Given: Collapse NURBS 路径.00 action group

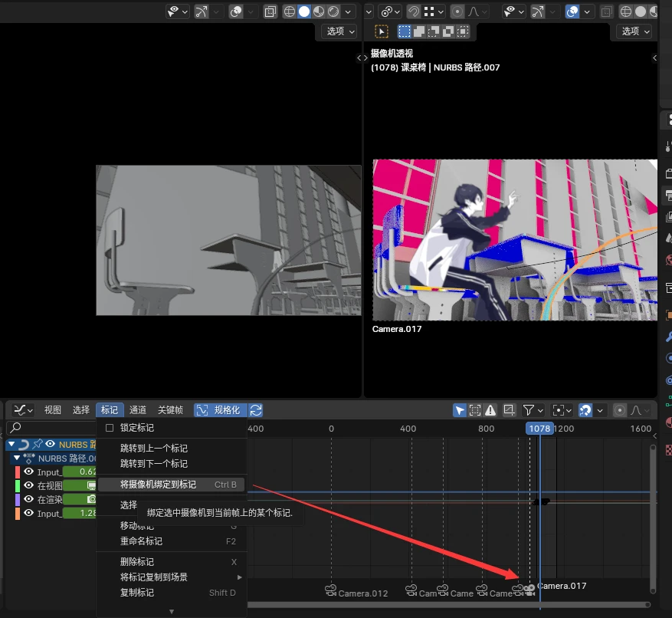Looking at the screenshot, I should [17, 458].
